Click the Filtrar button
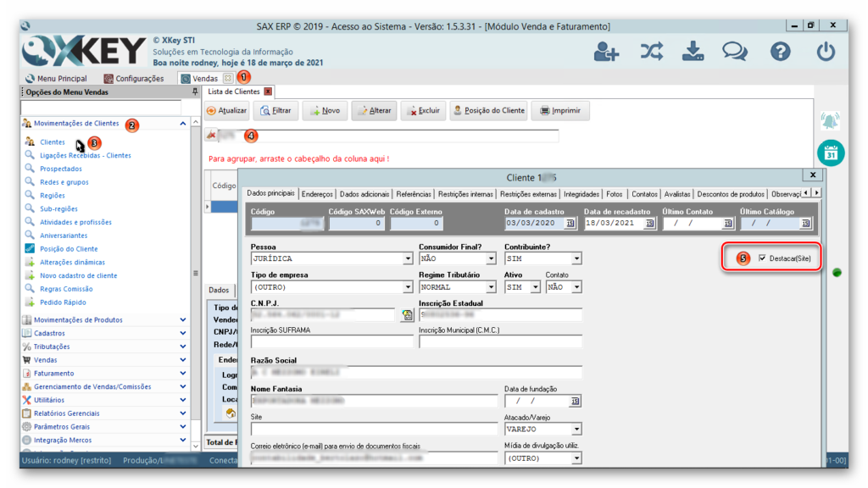The width and height of the screenshot is (868, 488). point(275,111)
